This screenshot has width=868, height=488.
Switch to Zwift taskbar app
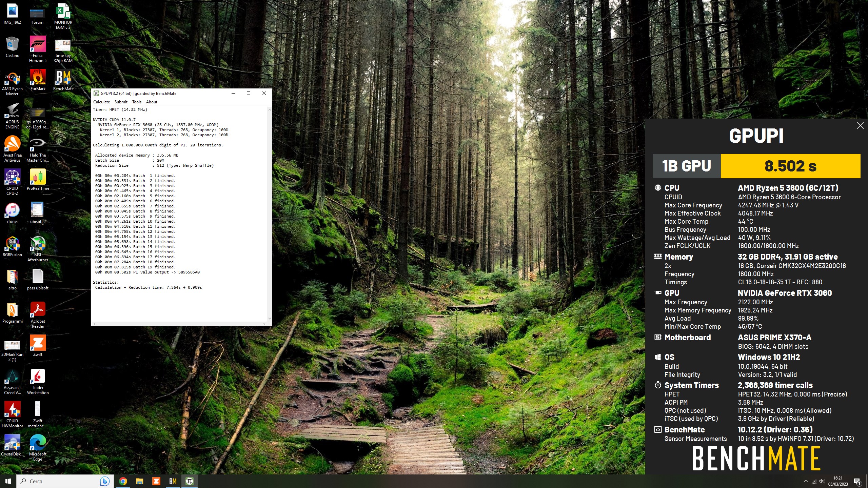coord(156,481)
